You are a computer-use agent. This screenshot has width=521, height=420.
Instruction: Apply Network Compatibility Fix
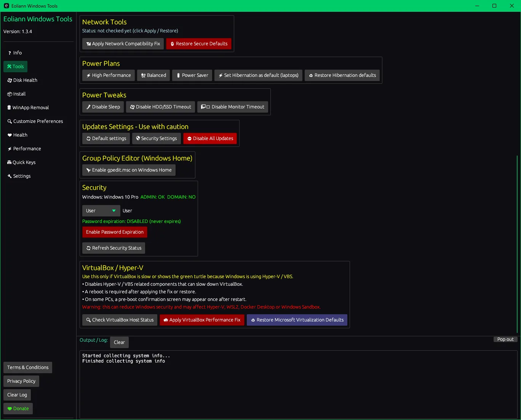tap(123, 44)
